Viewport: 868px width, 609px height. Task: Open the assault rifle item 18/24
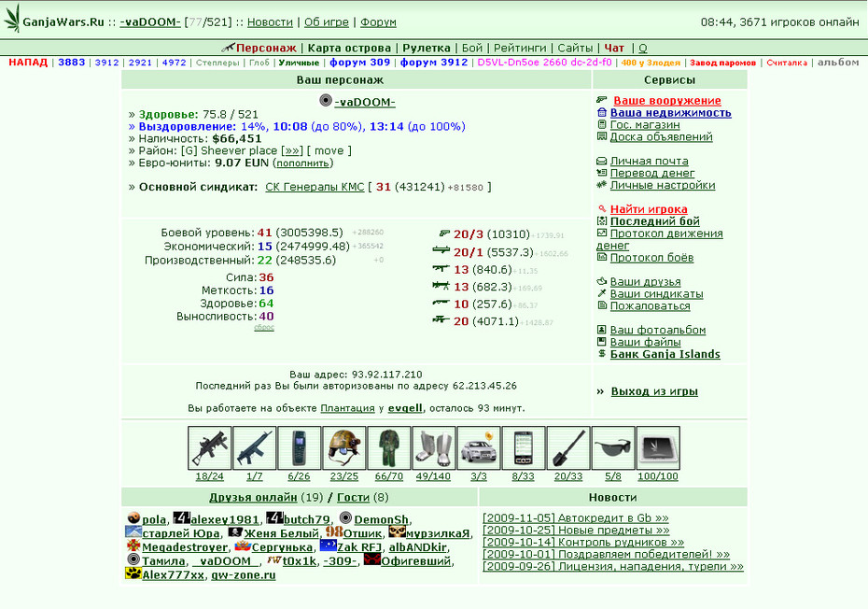tap(209, 447)
